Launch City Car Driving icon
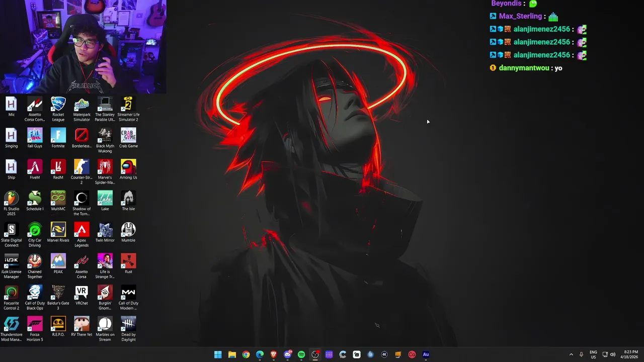Screen dimensions: 644x362 (35, 235)
